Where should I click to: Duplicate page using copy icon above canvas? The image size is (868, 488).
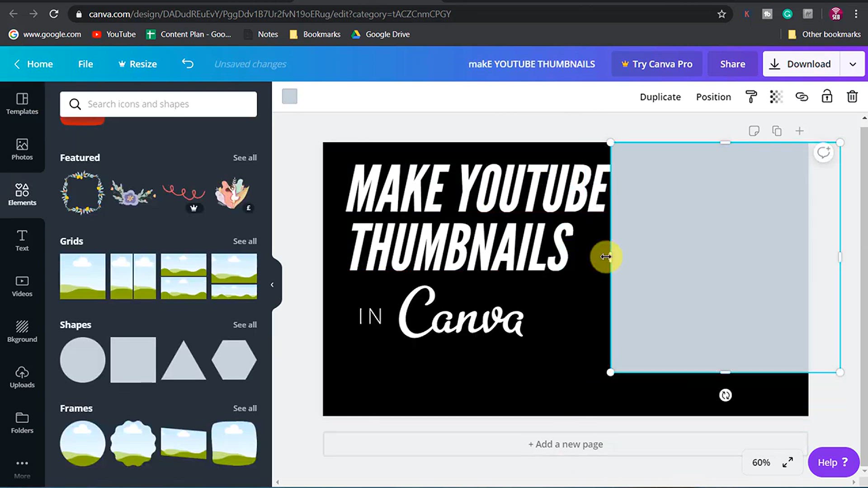pos(777,131)
